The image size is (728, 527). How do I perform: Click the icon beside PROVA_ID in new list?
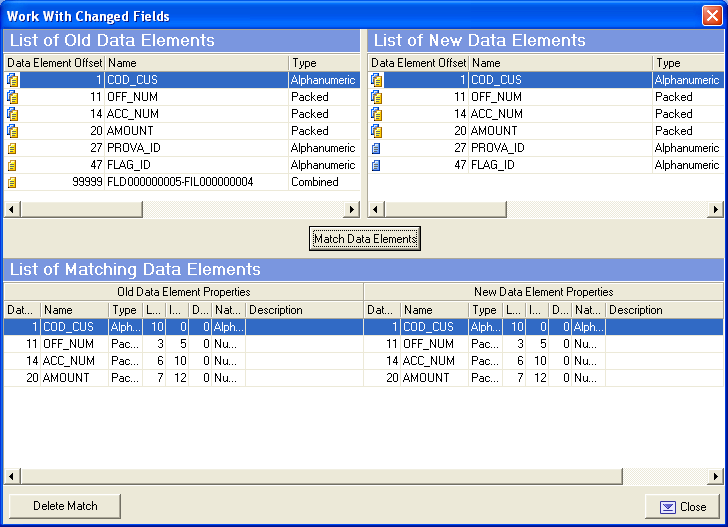click(x=376, y=148)
